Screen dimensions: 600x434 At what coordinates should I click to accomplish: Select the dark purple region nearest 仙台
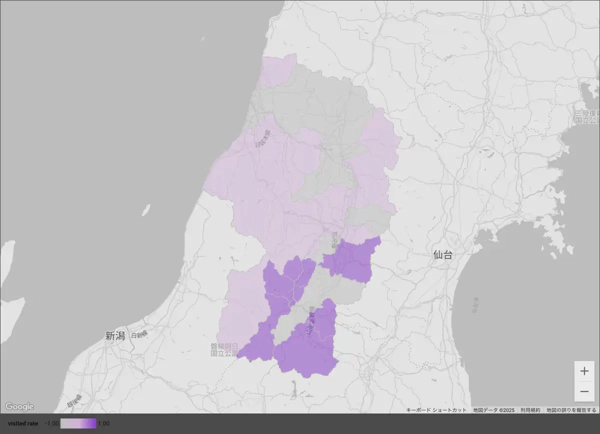[x=352, y=258]
